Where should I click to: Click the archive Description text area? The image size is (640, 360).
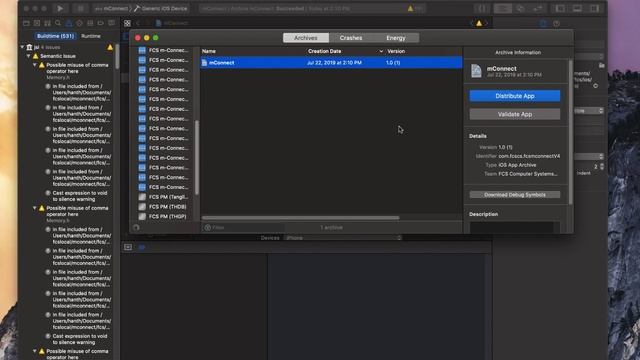tap(511, 227)
